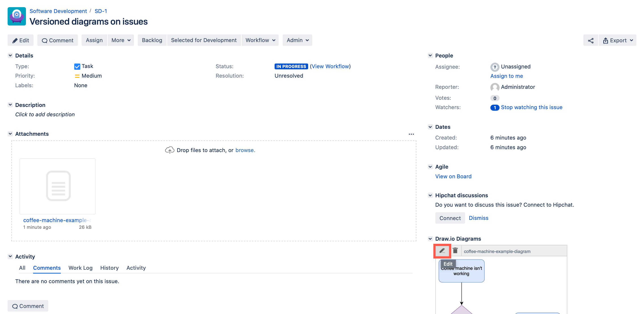The width and height of the screenshot is (644, 314).
Task: Open the More dropdown
Action: 121,40
